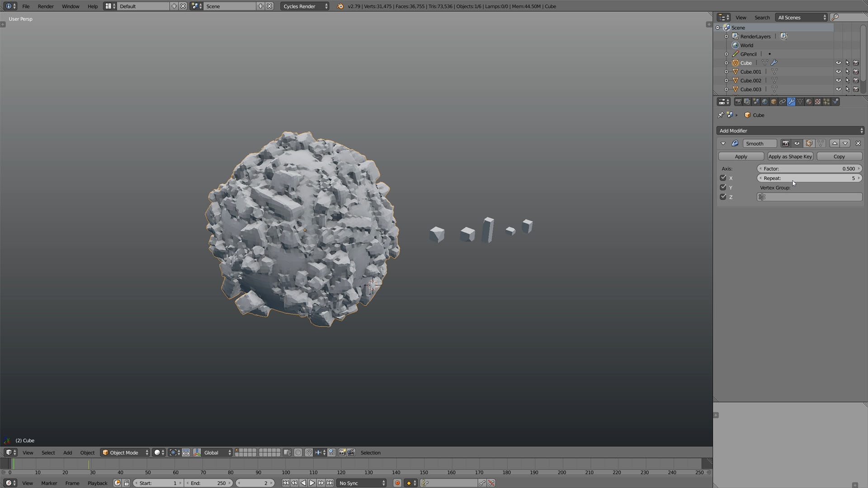The image size is (868, 488).
Task: Open the Object Mode selector
Action: point(125,452)
